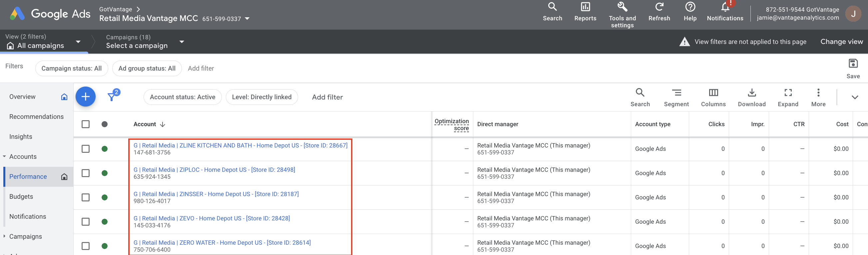This screenshot has width=868, height=255.
Task: Tick the select-all checkbox in table header
Action: 86,124
